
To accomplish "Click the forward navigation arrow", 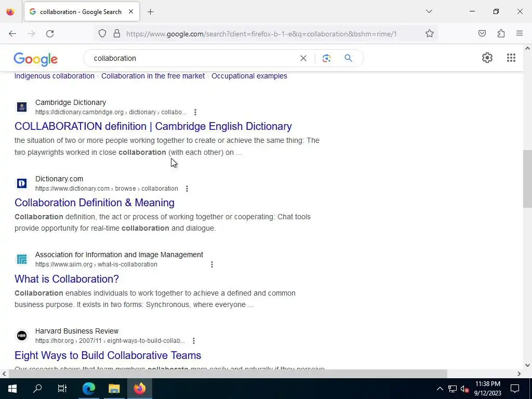I will tap(31, 34).
